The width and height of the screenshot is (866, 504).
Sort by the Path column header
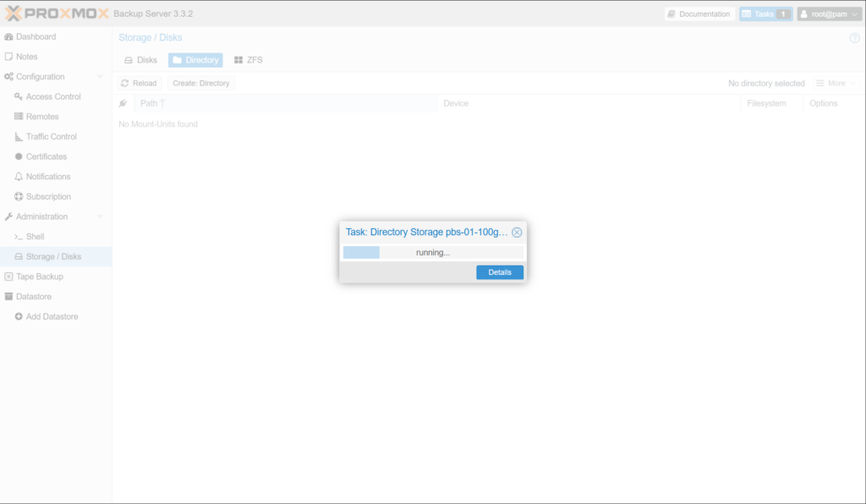click(x=149, y=103)
